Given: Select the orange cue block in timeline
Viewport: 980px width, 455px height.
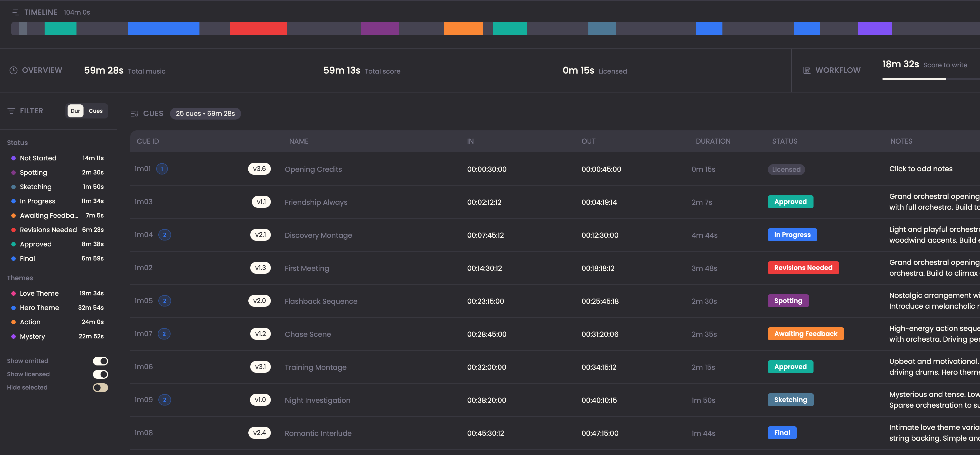Looking at the screenshot, I should [x=463, y=29].
